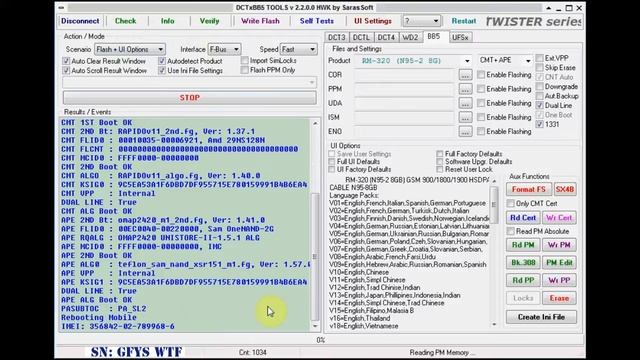Toggle 1331 checkbox
This screenshot has height=360, width=640.
[540, 124]
